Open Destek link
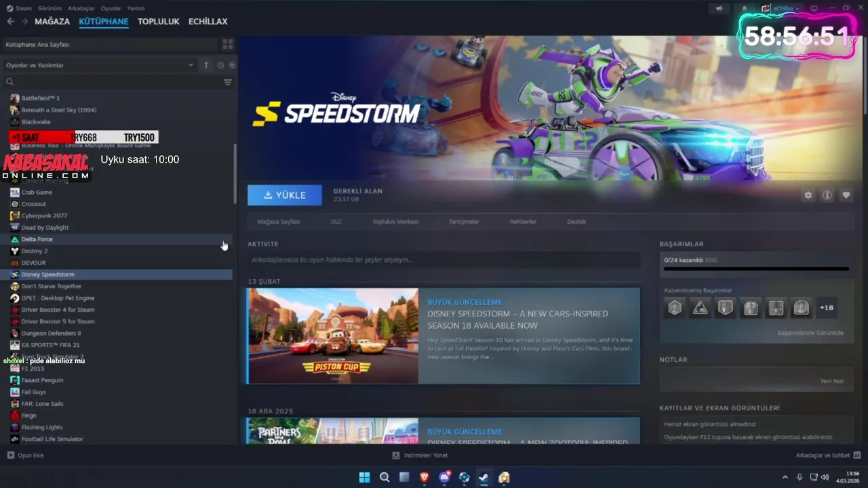This screenshot has height=488, width=868. click(576, 222)
